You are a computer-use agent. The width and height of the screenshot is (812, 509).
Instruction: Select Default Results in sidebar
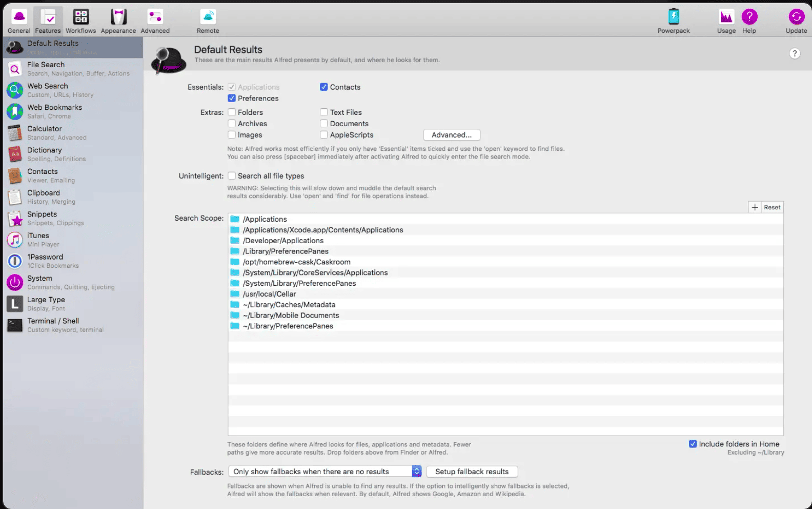(x=73, y=47)
